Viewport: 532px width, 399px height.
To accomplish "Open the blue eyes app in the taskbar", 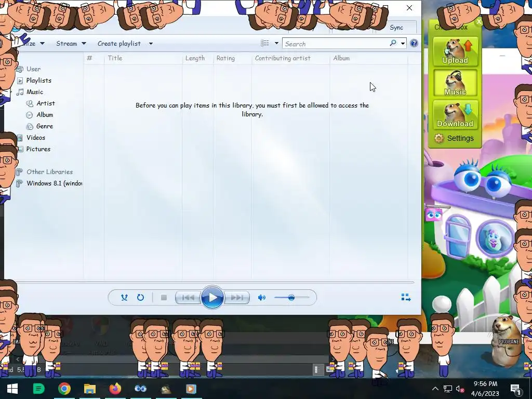I will tap(140, 389).
